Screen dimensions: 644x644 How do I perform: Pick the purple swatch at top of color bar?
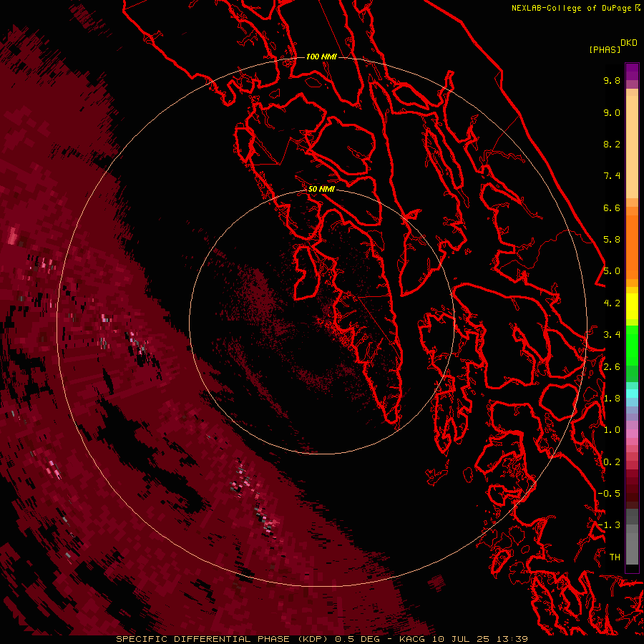tap(632, 72)
